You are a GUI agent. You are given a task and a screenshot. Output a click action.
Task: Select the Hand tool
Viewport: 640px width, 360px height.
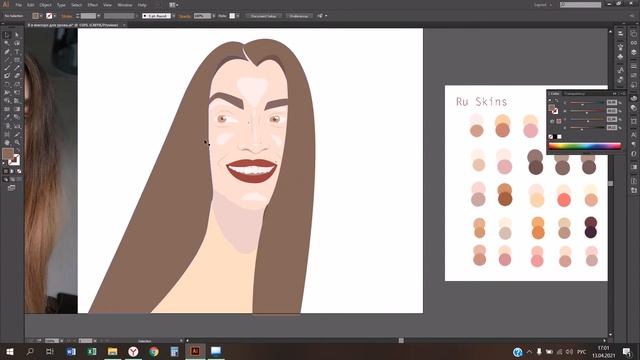point(7,142)
